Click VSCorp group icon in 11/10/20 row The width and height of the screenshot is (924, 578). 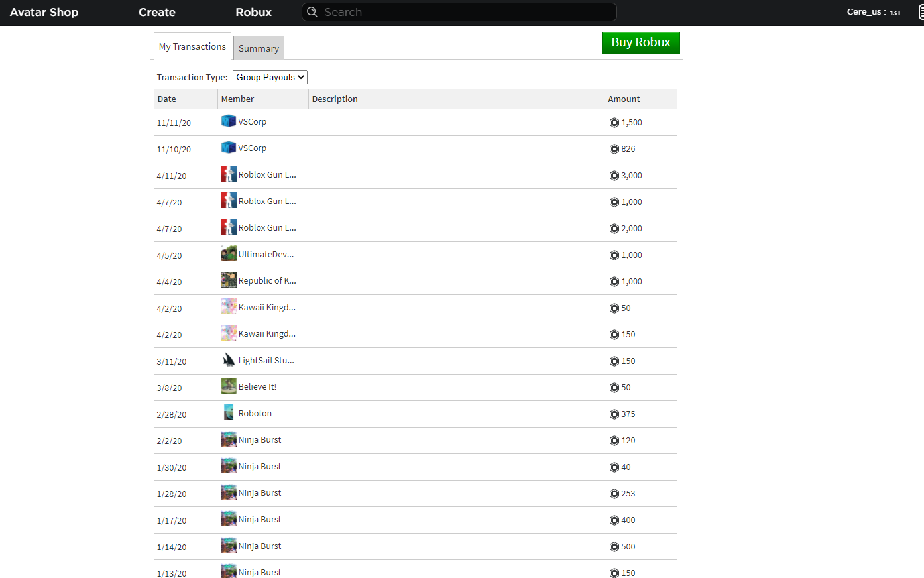229,147
